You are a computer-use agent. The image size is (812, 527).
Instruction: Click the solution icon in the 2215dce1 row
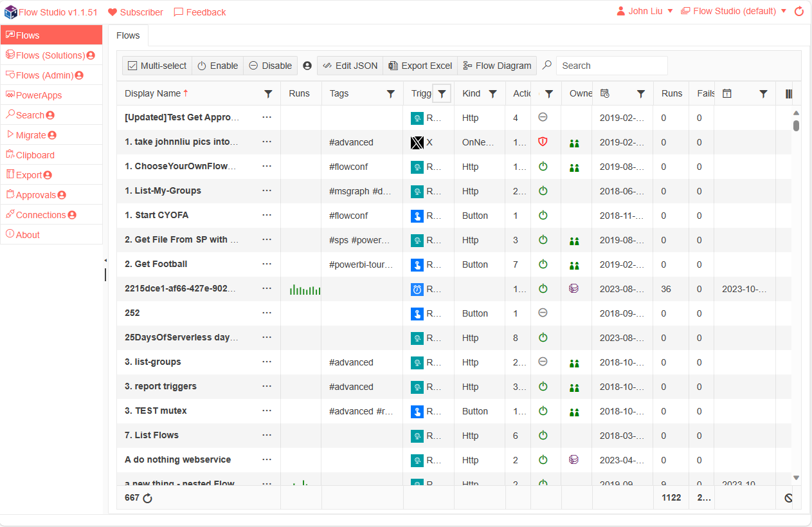click(x=573, y=289)
